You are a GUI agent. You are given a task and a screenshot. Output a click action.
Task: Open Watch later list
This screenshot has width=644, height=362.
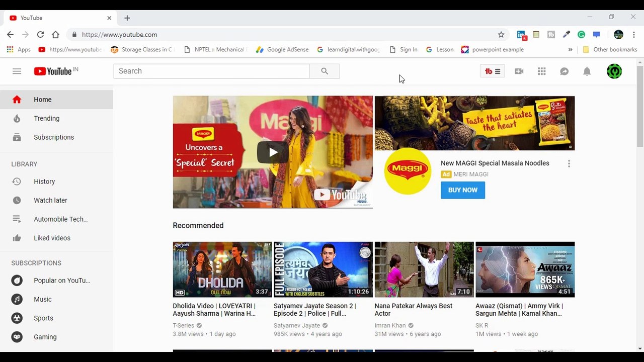tap(56, 200)
